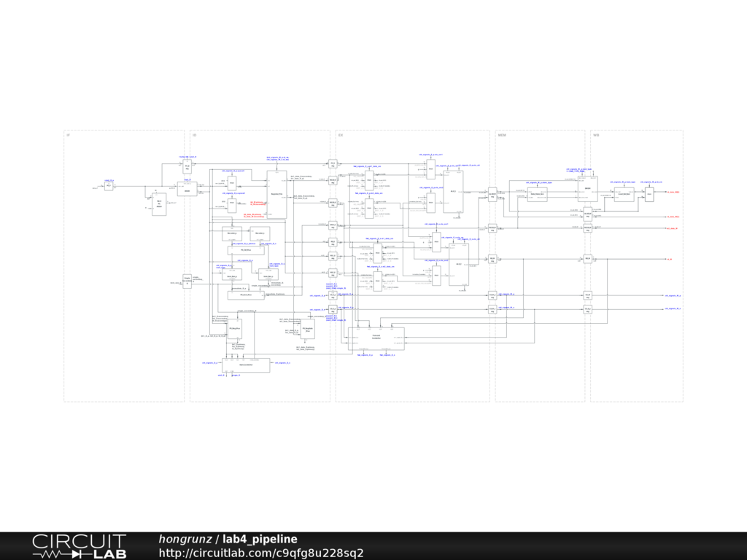Select the PC register block in IF
The height and width of the screenshot is (560, 747).
[x=109, y=186]
